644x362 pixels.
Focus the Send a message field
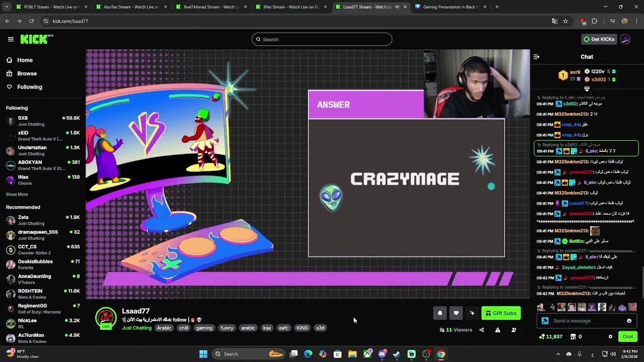588,321
